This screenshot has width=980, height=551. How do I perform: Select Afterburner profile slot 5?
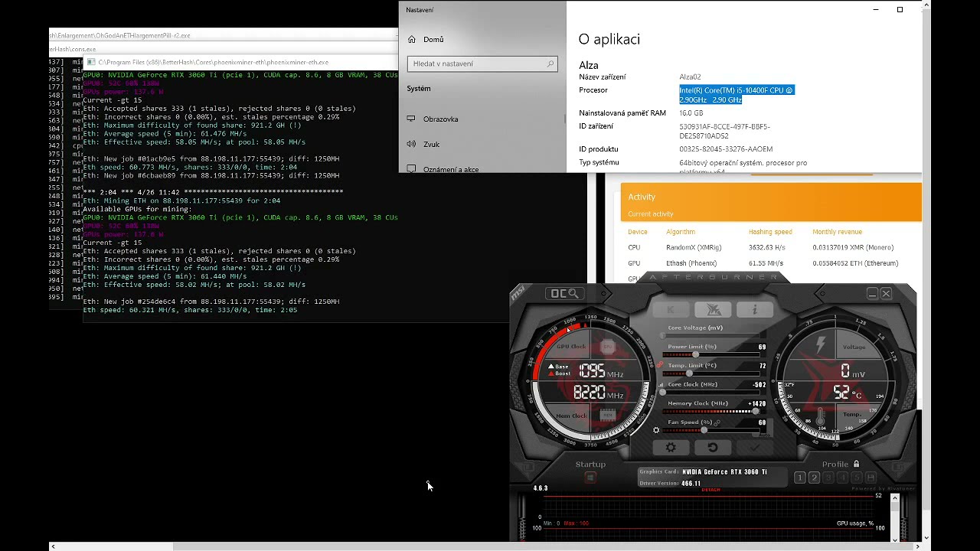tap(857, 478)
